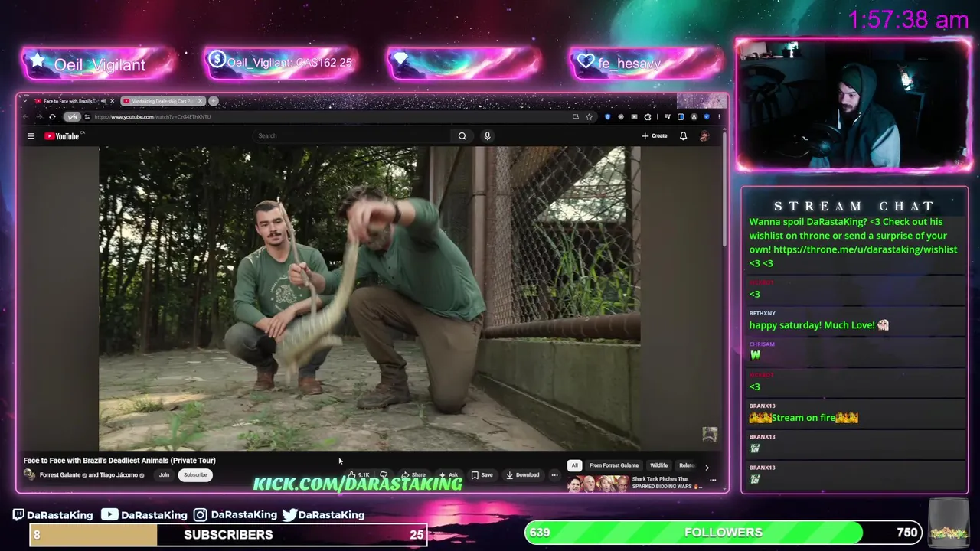The width and height of the screenshot is (980, 551).
Task: Click inside the YouTube search field
Action: click(352, 135)
